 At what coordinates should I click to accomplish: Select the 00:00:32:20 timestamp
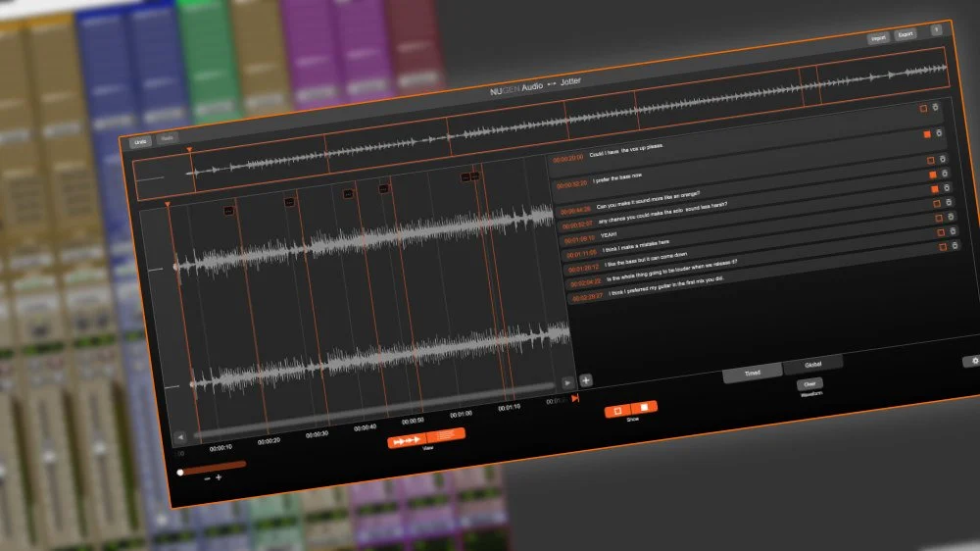coord(571,185)
